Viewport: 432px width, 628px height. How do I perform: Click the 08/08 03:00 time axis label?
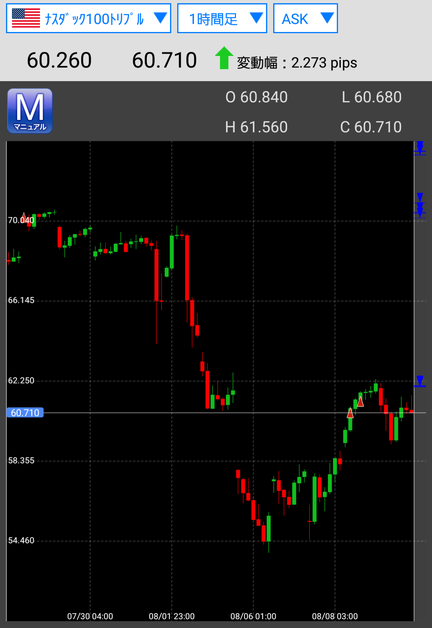tap(335, 616)
